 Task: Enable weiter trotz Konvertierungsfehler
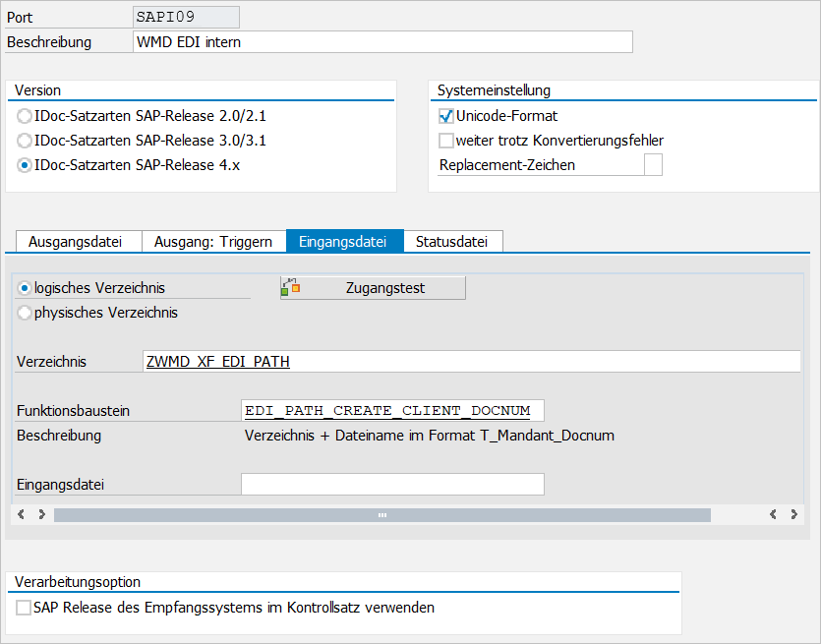(x=446, y=141)
